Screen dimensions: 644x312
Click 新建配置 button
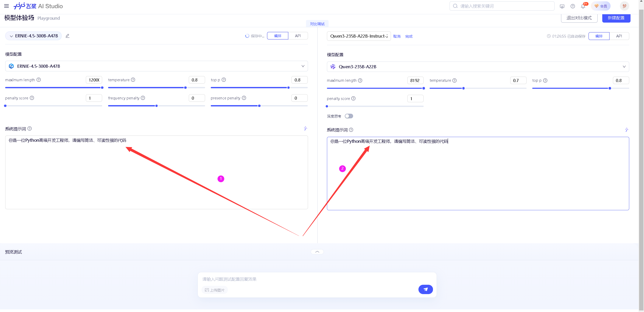tap(616, 18)
